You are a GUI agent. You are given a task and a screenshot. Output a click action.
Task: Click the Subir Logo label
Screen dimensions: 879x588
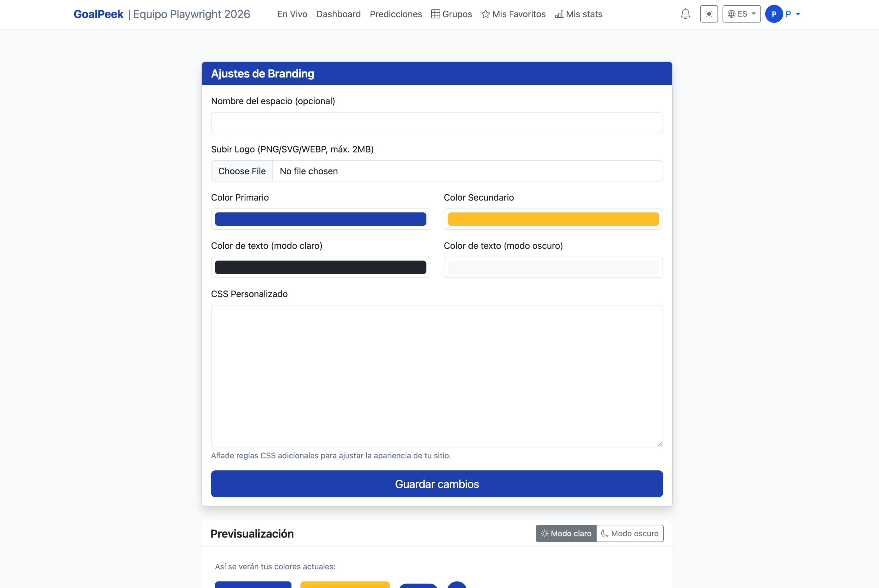[x=292, y=149]
